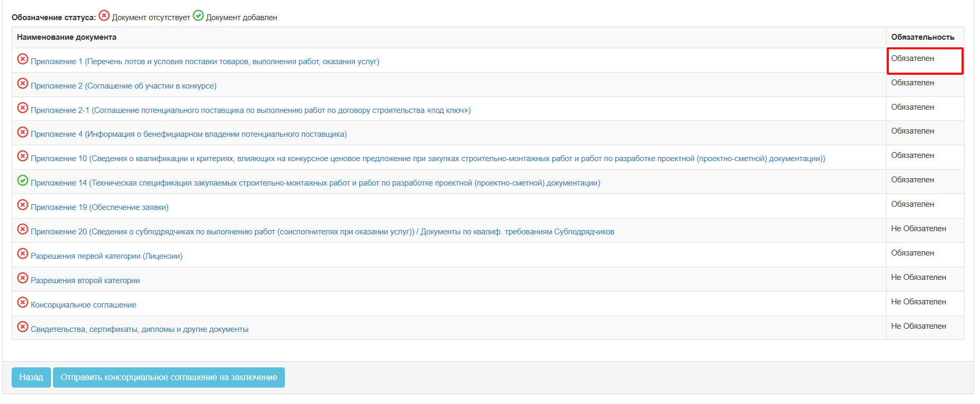
Task: Click highlighted Обязателен cell in first row
Action: (x=924, y=60)
